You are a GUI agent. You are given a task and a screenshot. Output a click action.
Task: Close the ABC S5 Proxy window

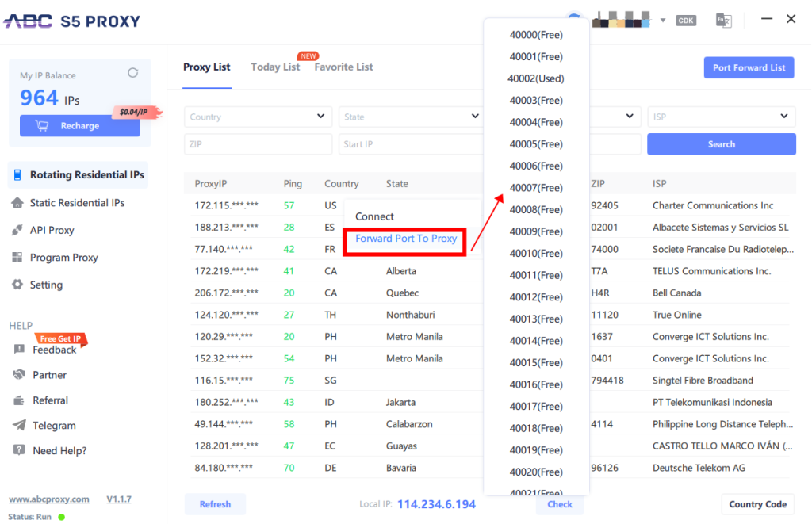pos(791,19)
